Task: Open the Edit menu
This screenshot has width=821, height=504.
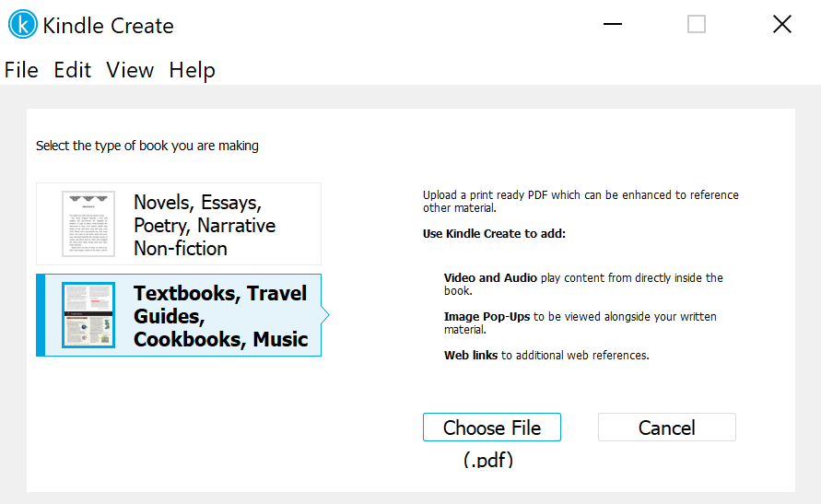Action: click(72, 70)
